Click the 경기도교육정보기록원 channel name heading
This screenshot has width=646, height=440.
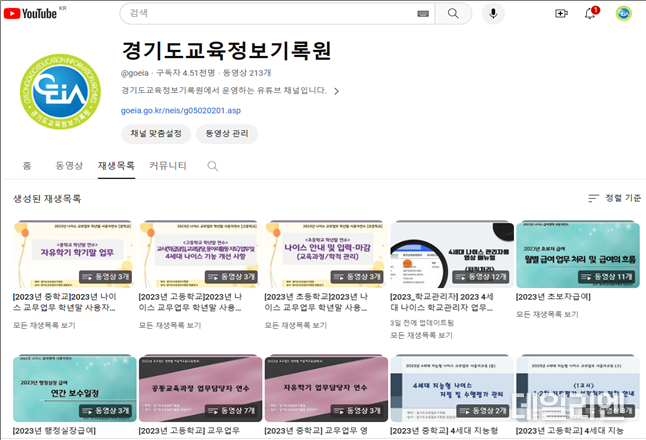tap(227, 50)
